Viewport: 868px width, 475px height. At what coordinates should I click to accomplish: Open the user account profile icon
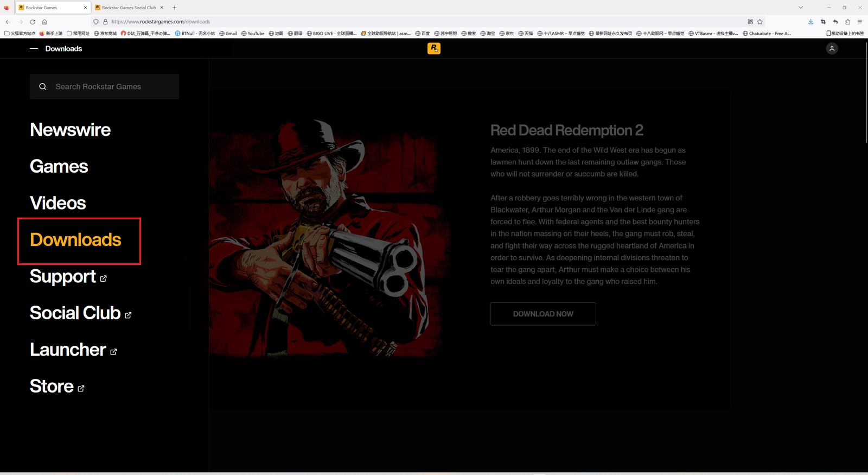coord(832,48)
